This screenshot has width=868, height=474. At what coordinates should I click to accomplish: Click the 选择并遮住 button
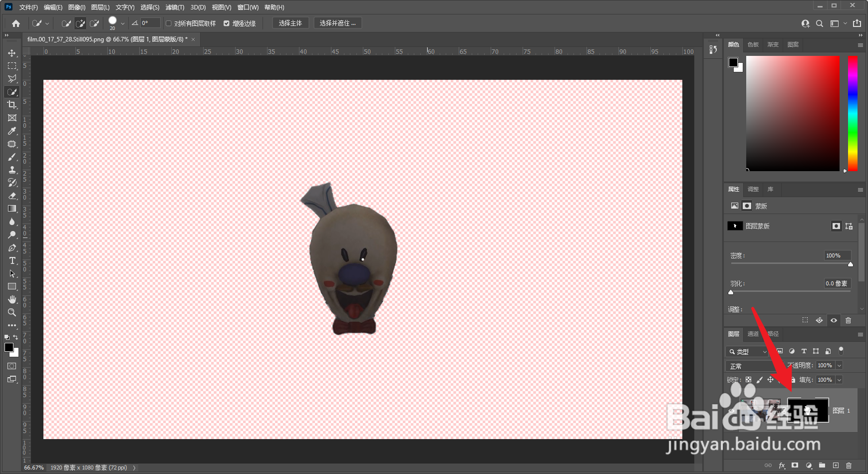338,23
